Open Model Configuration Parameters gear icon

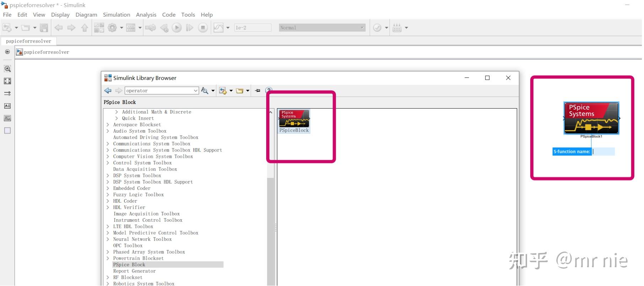tap(112, 28)
